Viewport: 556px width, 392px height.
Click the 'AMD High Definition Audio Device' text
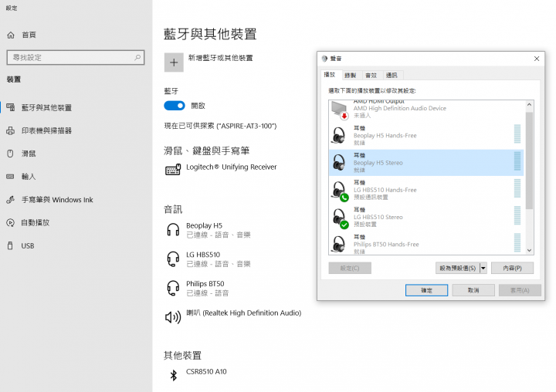pos(400,108)
